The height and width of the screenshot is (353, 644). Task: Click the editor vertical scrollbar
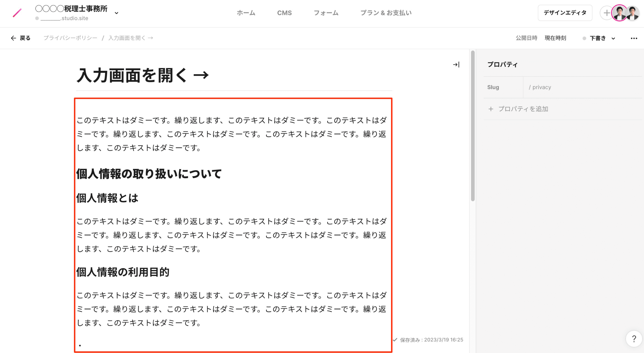point(473,126)
